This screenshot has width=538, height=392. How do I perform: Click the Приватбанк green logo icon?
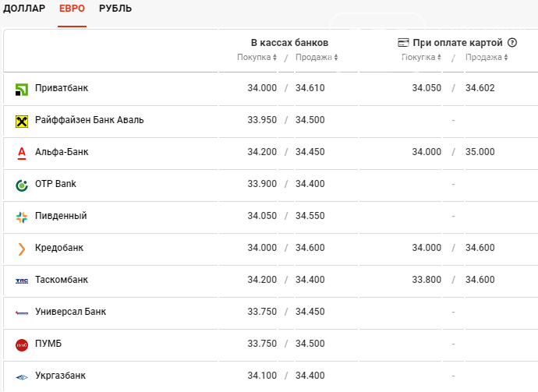(x=22, y=90)
